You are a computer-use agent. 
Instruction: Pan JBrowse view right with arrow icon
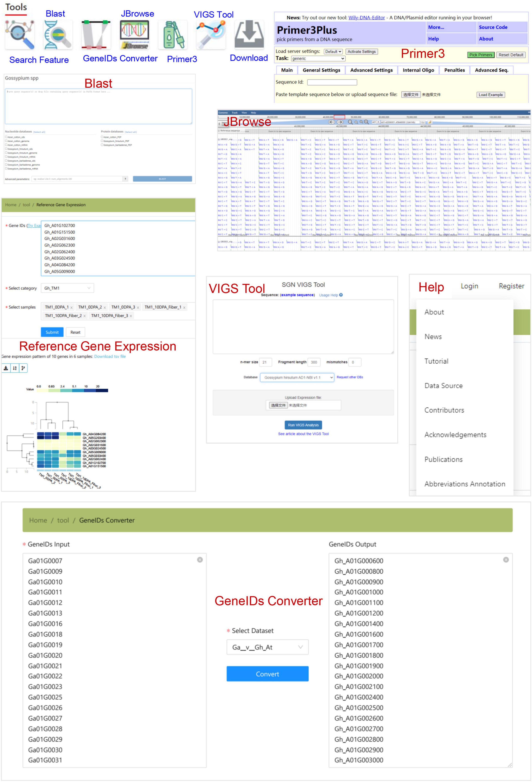click(340, 122)
